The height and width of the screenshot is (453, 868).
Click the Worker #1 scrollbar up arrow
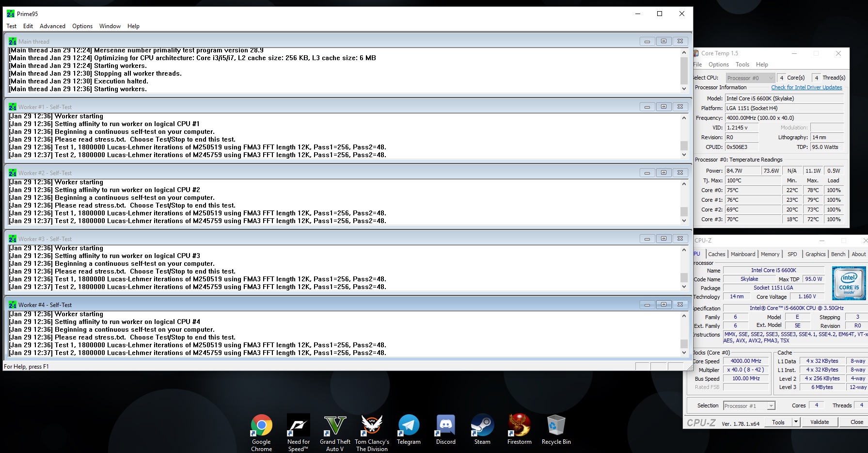point(684,118)
